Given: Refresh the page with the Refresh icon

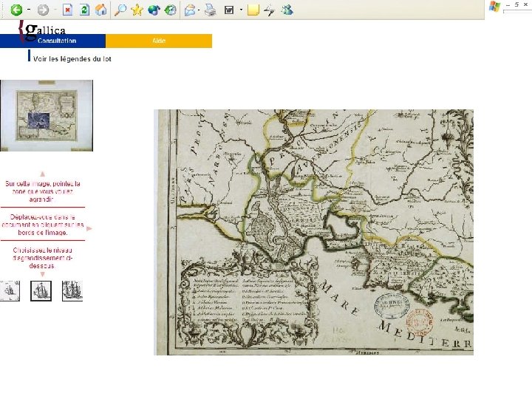Looking at the screenshot, I should (84, 10).
